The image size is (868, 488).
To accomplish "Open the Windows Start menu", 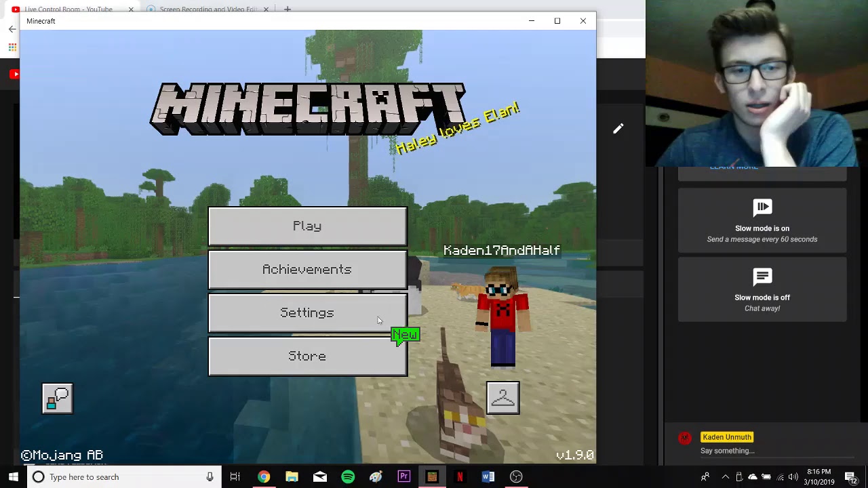I will click(x=13, y=477).
